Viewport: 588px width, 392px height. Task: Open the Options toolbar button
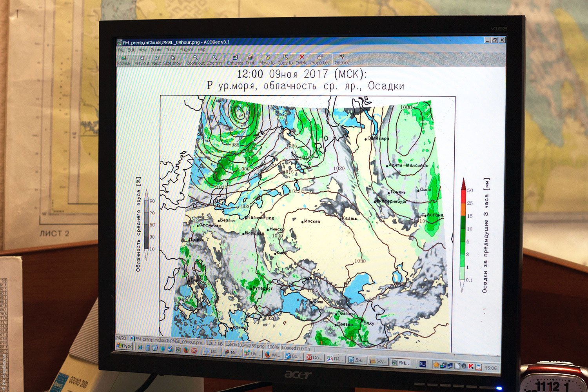pyautogui.click(x=342, y=60)
